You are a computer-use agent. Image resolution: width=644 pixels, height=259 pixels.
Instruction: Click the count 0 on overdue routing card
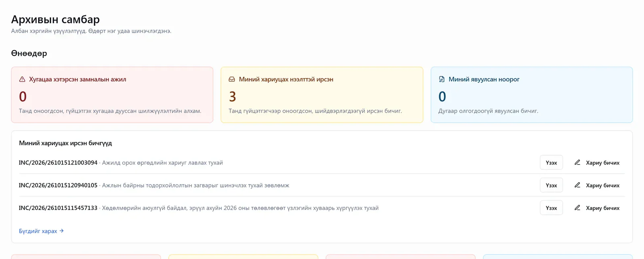23,97
